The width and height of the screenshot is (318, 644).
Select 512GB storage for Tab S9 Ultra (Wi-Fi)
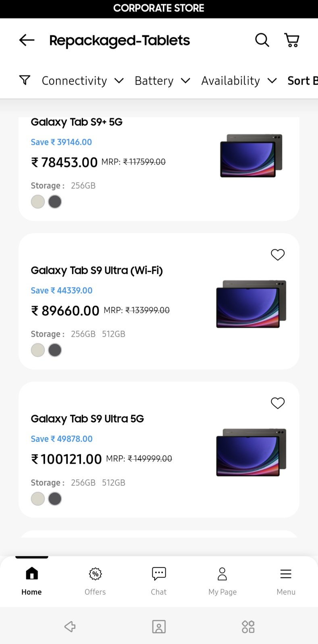coord(114,334)
